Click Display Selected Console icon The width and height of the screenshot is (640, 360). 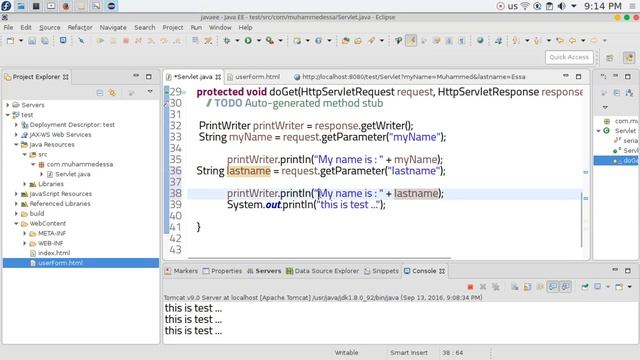click(598, 287)
